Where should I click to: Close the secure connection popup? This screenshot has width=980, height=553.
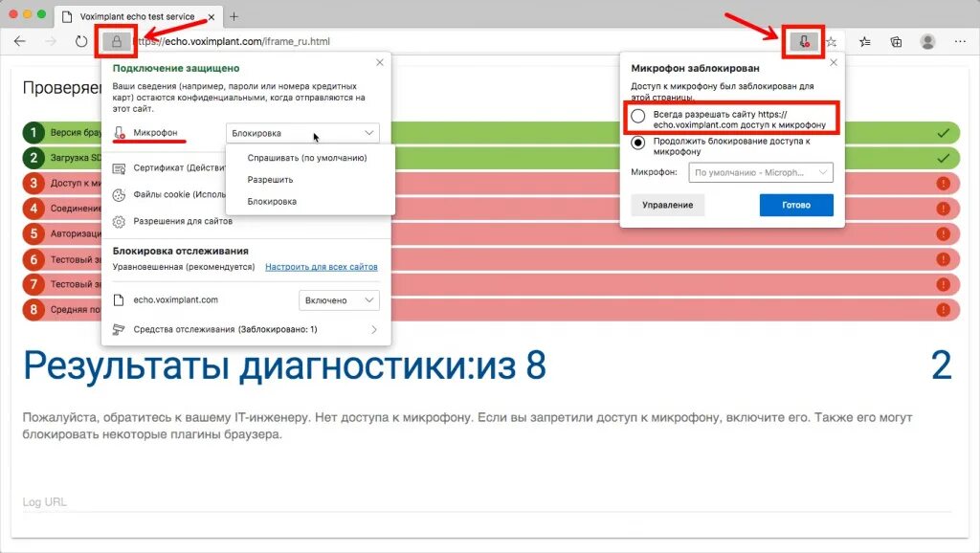click(x=379, y=62)
